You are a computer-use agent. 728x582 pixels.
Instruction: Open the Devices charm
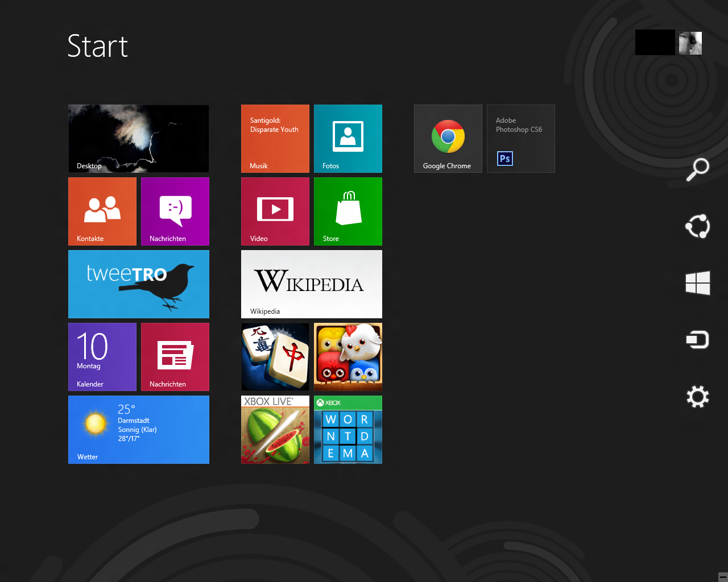pos(697,340)
